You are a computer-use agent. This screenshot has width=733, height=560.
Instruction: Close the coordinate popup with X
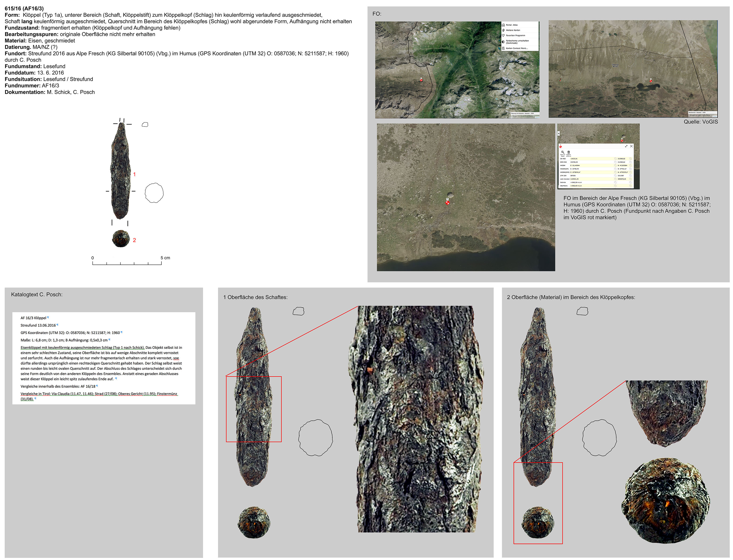[x=631, y=146]
